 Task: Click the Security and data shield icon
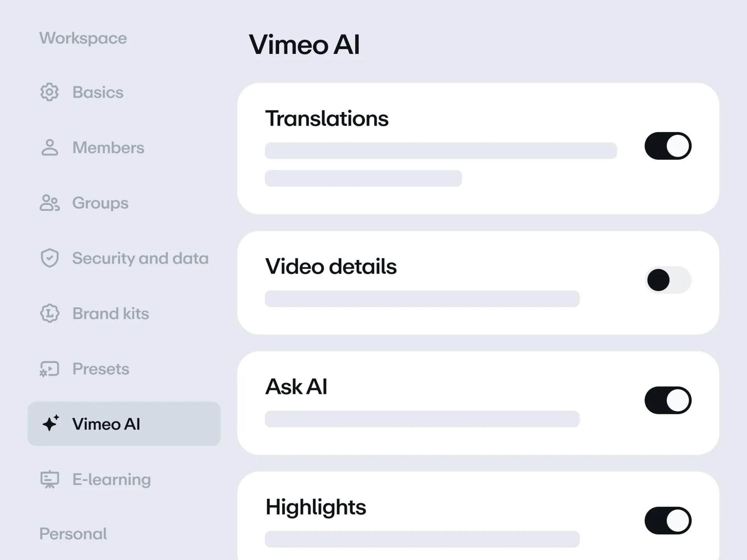49,258
